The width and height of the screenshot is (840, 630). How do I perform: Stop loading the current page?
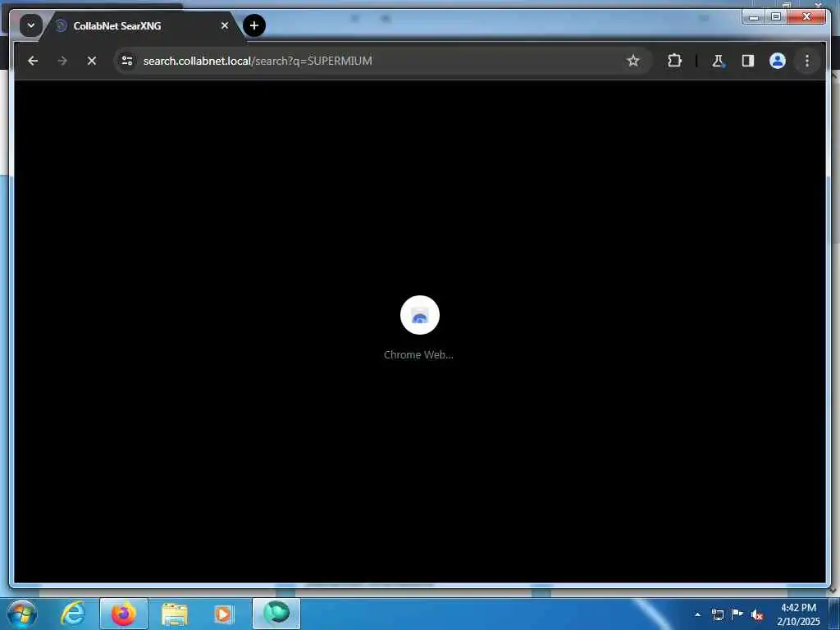(92, 61)
